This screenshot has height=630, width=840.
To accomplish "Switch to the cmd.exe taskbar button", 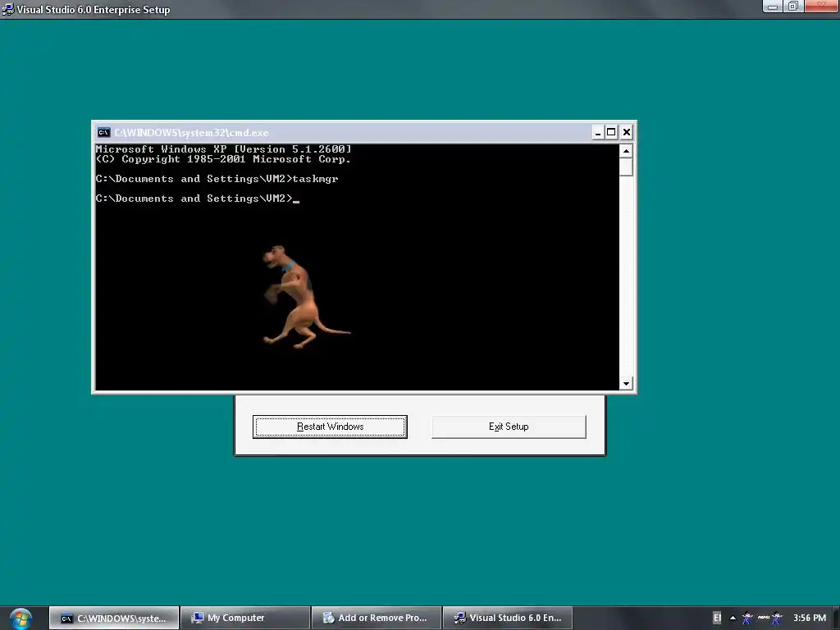I will tap(114, 619).
